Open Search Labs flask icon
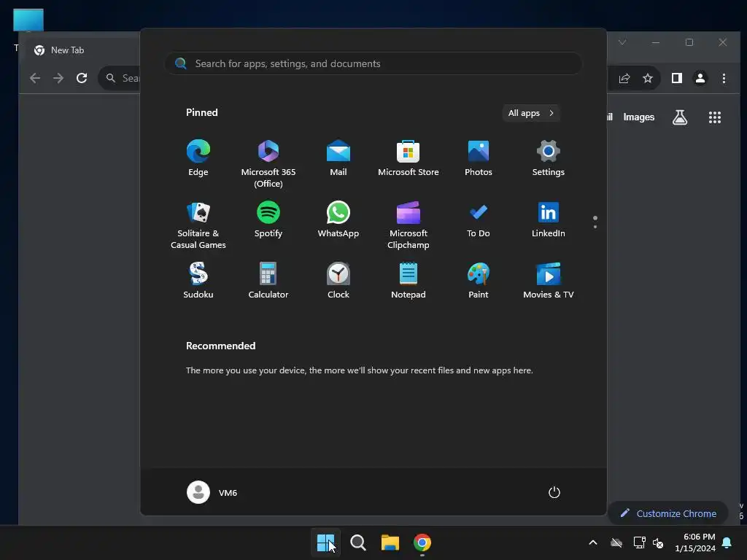This screenshot has height=560, width=747. [680, 117]
